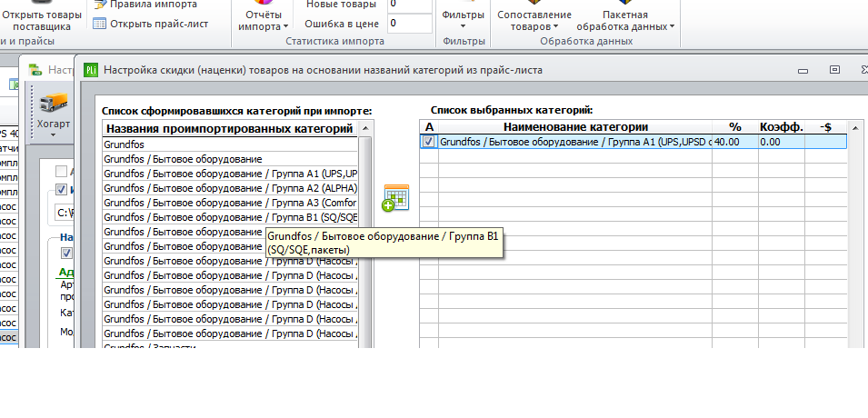The image size is (868, 418).
Task: Expand Сопоставление товаров menu
Action: click(x=534, y=21)
